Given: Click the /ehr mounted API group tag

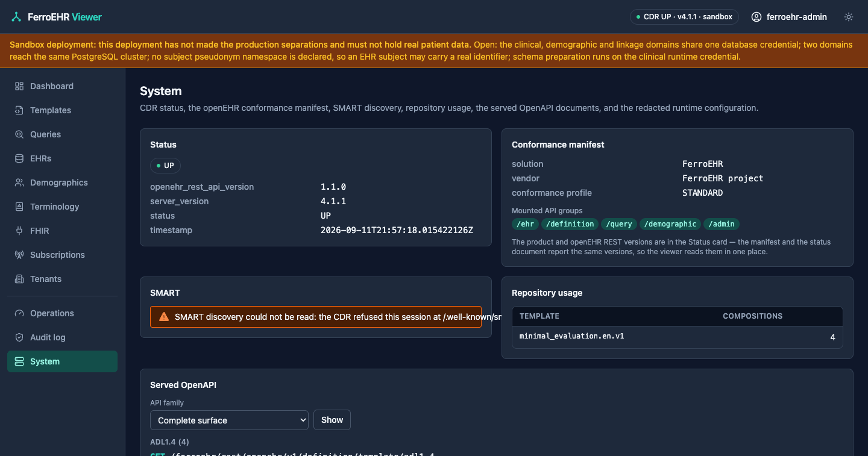Looking at the screenshot, I should click(525, 224).
